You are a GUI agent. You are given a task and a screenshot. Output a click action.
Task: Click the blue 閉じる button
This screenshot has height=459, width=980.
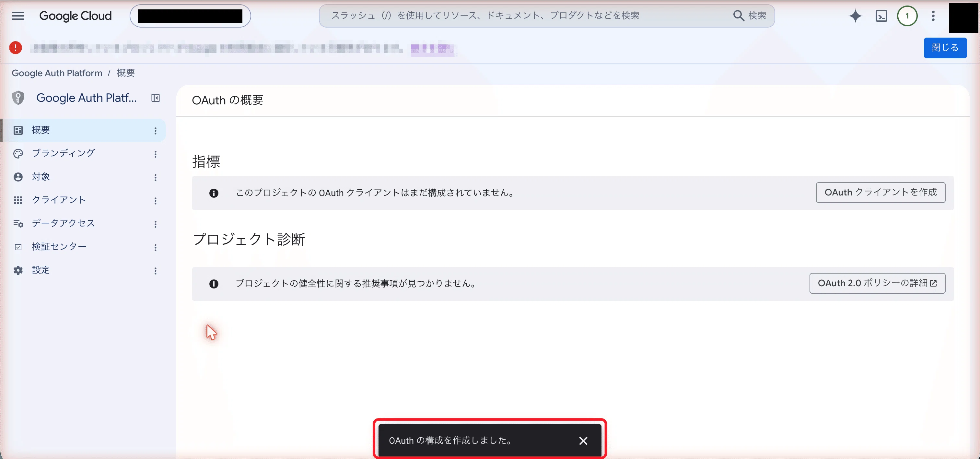tap(945, 48)
